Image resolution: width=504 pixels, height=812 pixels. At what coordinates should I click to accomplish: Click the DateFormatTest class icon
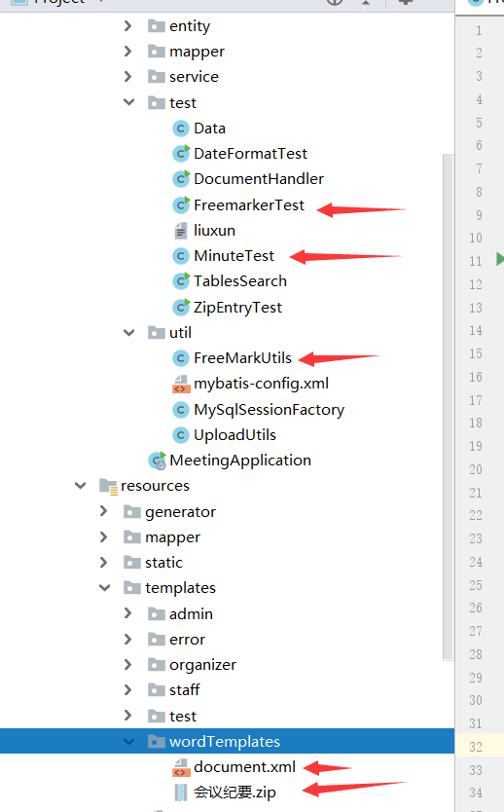click(181, 153)
